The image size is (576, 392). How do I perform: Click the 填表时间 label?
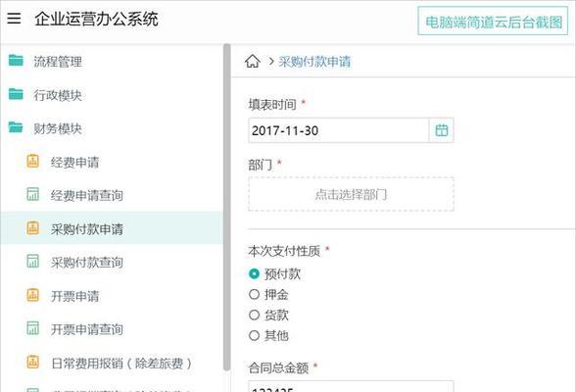pos(272,104)
